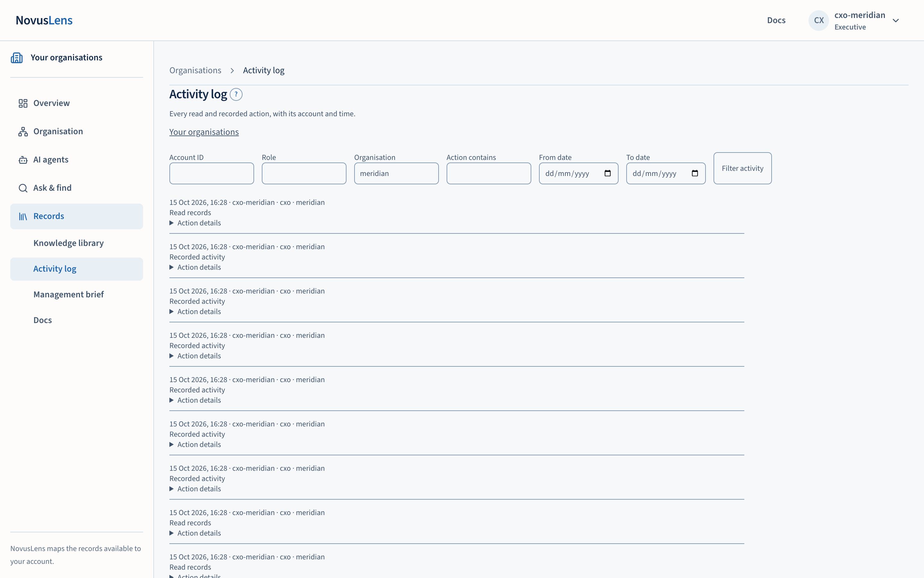This screenshot has width=924, height=578.
Task: Expand Action details of first Recorded activity entry
Action: 195,267
